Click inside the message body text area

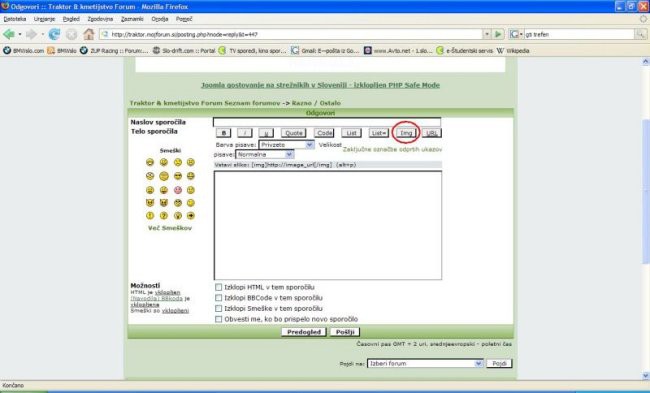click(x=328, y=226)
